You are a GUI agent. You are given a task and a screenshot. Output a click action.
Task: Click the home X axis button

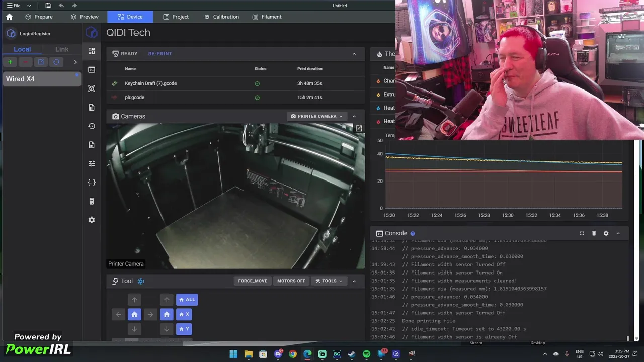[184, 314]
